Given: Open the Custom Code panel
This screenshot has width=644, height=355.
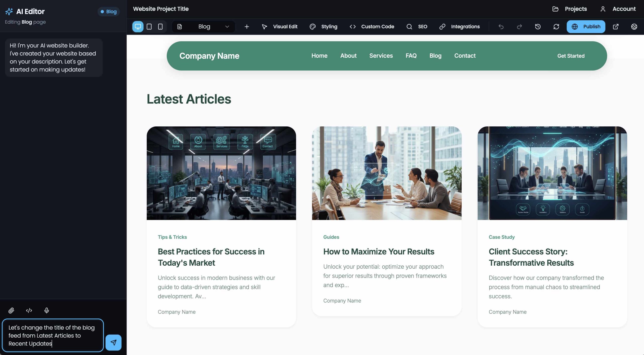Looking at the screenshot, I should pos(372,26).
